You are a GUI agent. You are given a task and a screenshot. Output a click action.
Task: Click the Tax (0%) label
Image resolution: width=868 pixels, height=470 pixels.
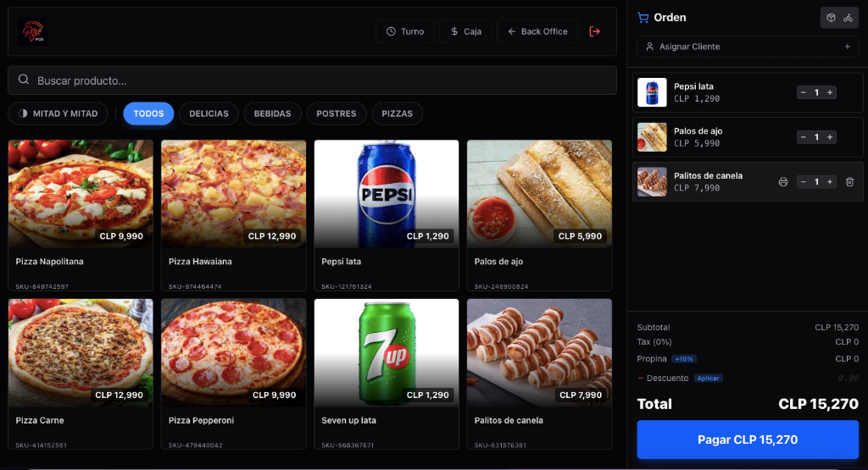tap(654, 342)
